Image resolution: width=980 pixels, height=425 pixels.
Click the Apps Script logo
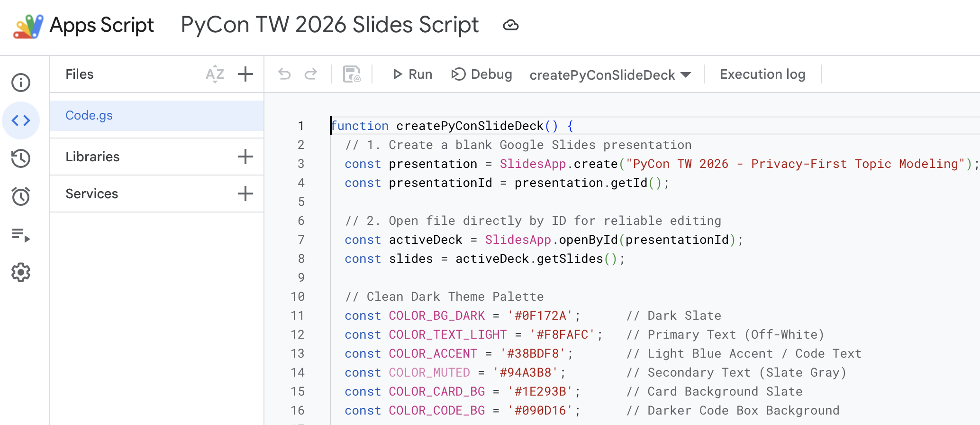28,26
